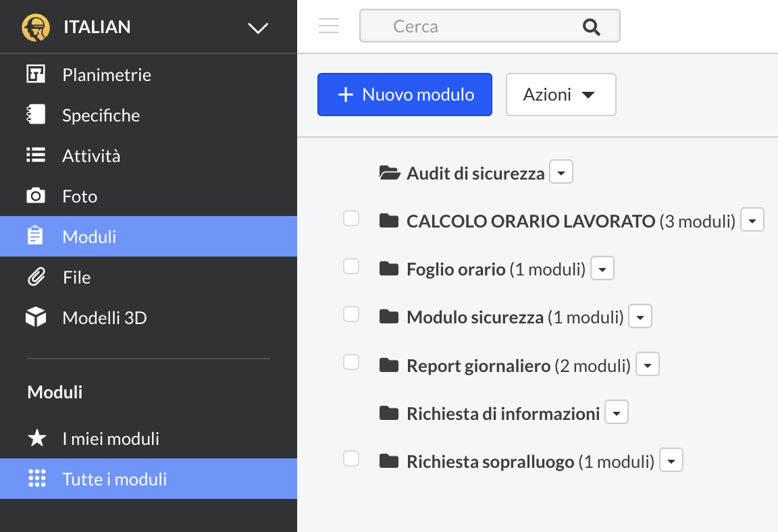Open CALCOLO ORARIO LAVORATO options dropdown
This screenshot has width=778, height=532.
(752, 219)
